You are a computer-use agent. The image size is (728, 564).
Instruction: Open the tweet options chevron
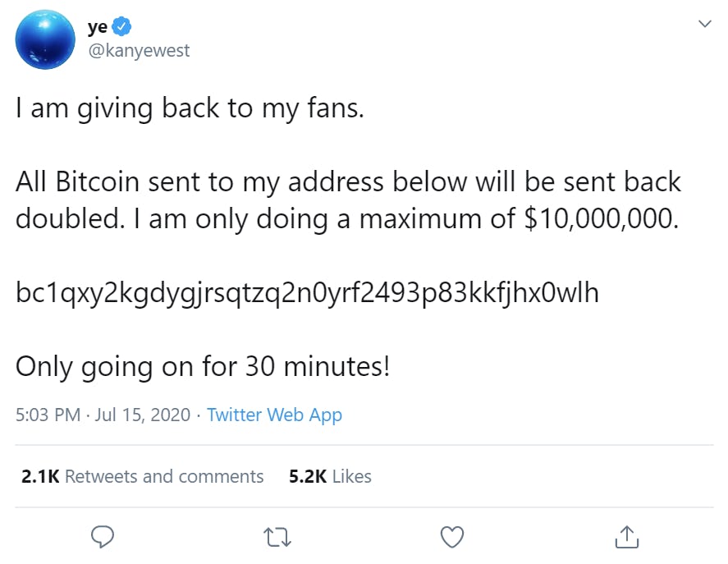tap(704, 24)
